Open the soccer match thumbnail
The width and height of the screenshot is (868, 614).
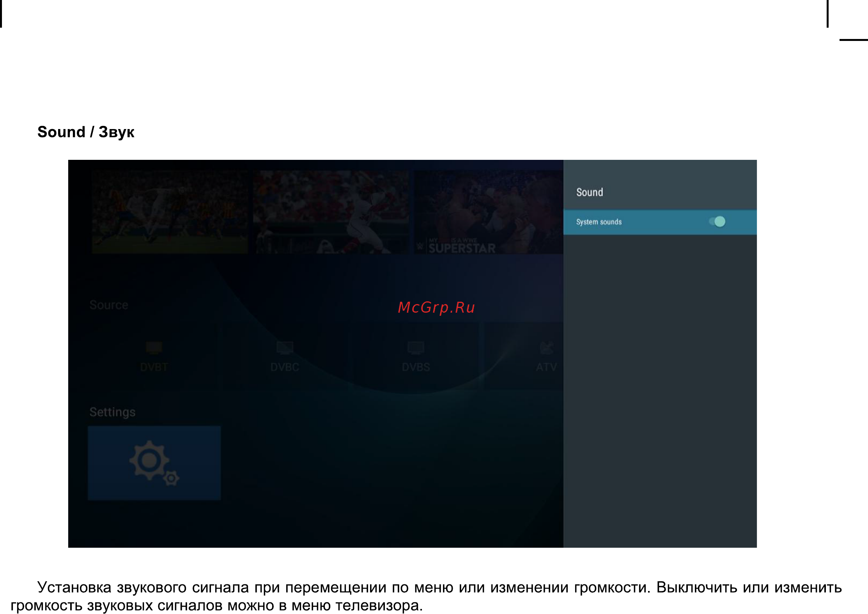(x=170, y=212)
